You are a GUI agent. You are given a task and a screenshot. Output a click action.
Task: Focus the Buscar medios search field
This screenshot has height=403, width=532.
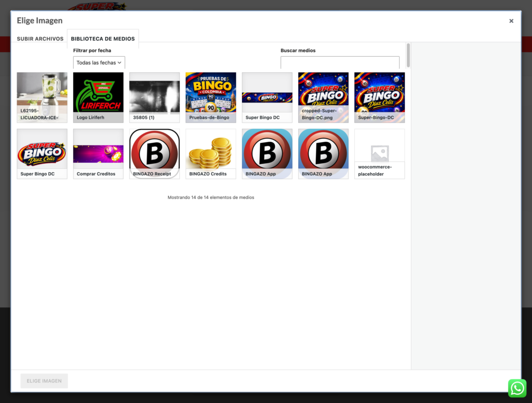pos(340,62)
